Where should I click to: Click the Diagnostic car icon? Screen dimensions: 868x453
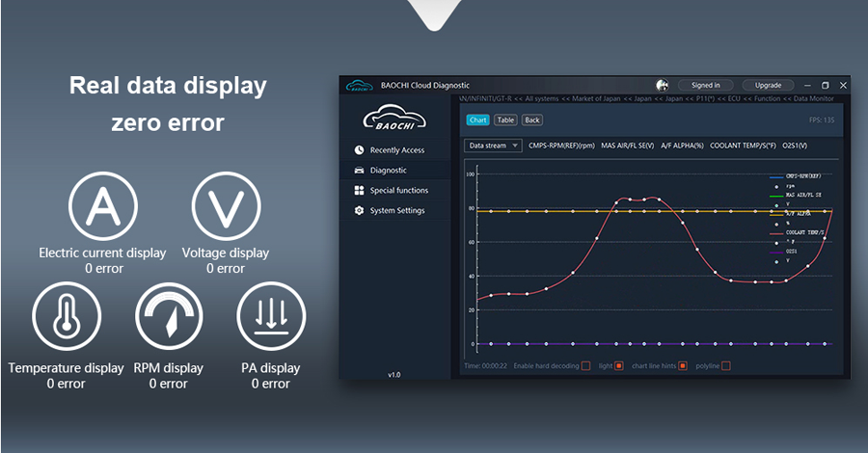[x=360, y=171]
